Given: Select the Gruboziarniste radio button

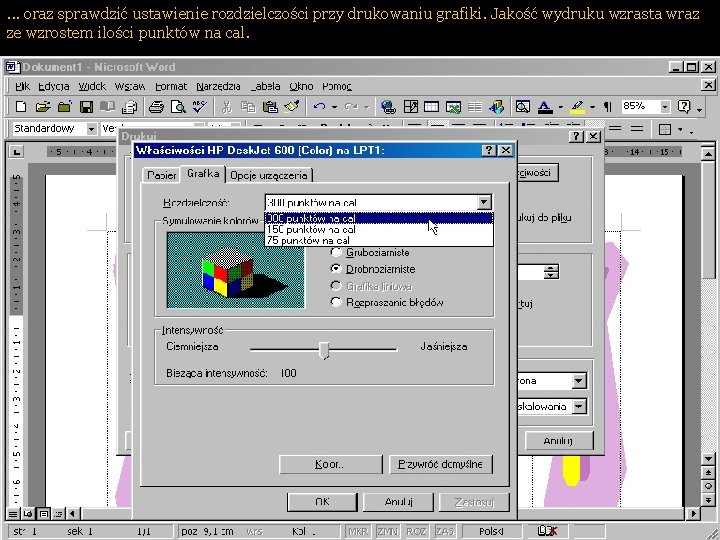Looking at the screenshot, I should 336,252.
